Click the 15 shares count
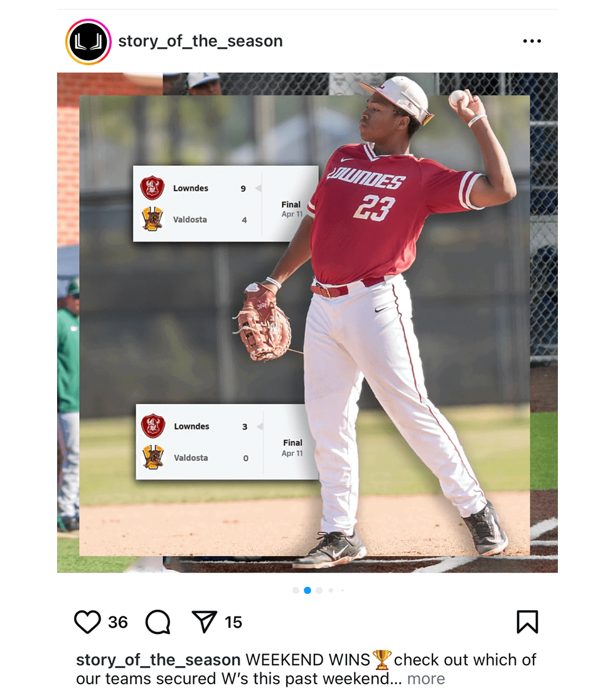This screenshot has height=700, width=615. [233, 622]
